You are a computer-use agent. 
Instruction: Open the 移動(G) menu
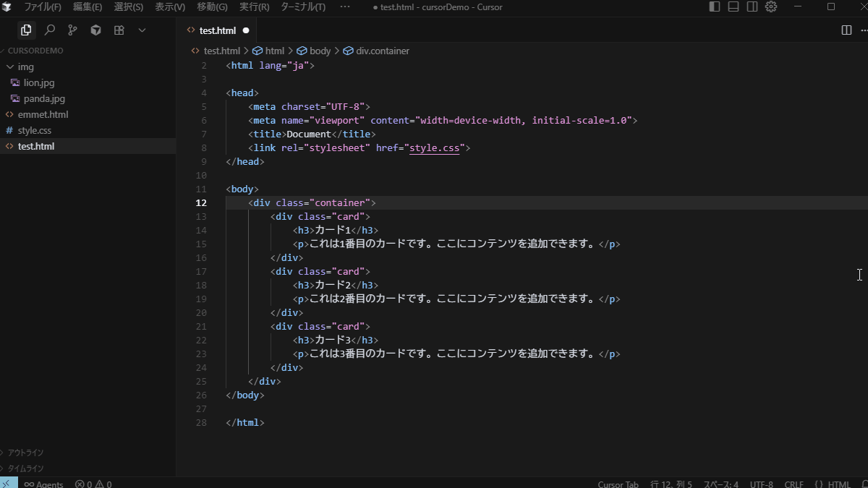[212, 7]
